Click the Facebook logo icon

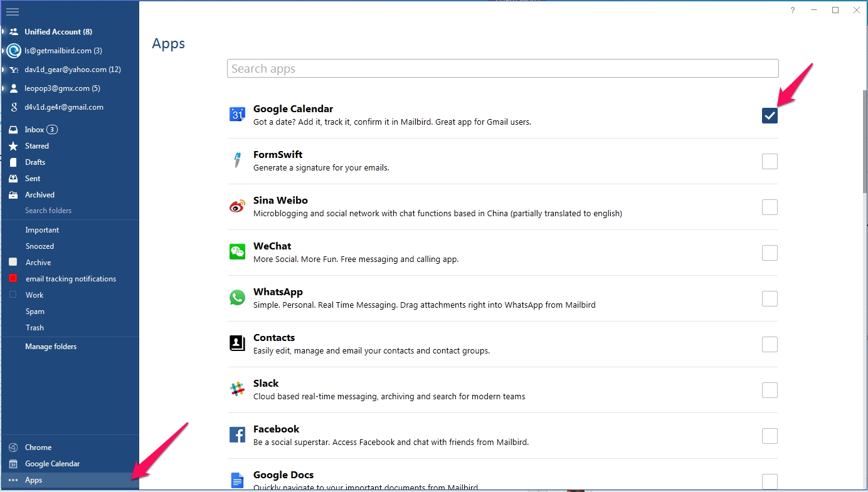[237, 435]
